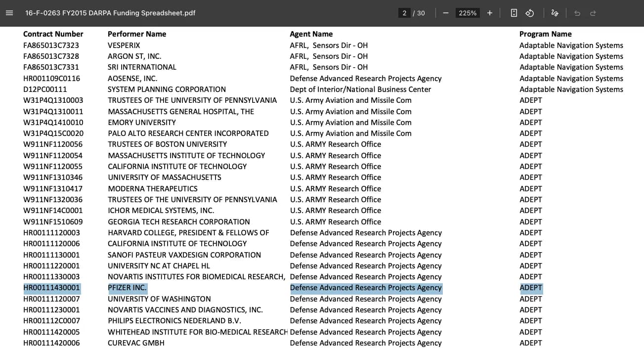Click the PDF file name title
The height and width of the screenshot is (349, 644).
click(110, 13)
